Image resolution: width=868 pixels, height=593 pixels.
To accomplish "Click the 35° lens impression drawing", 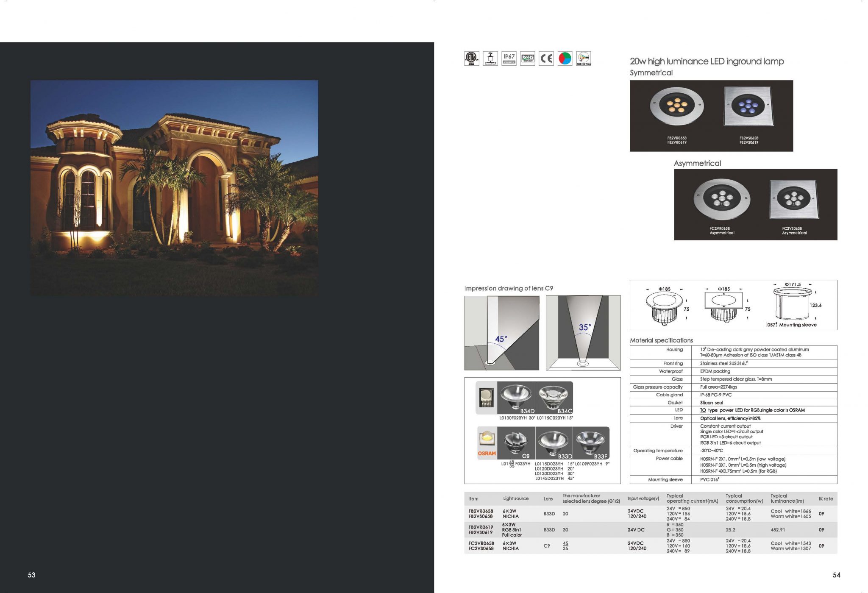I will click(583, 333).
